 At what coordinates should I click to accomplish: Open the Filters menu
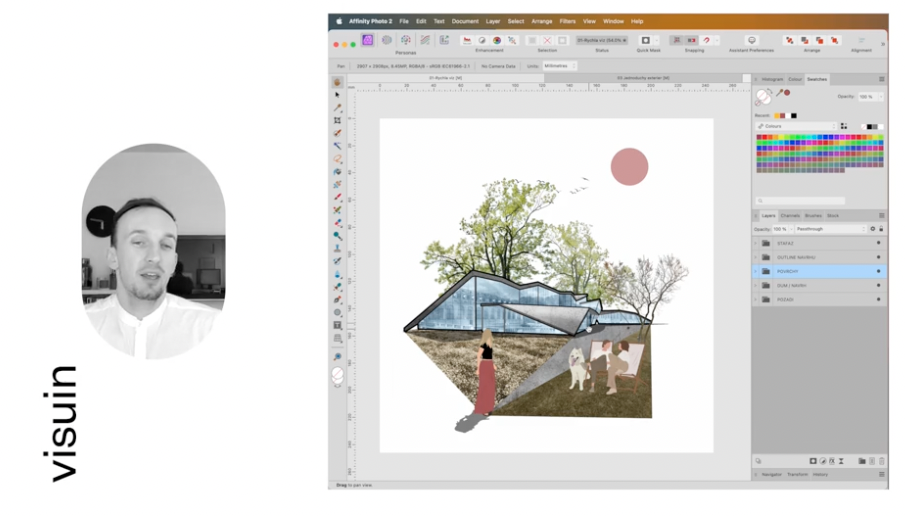[567, 21]
